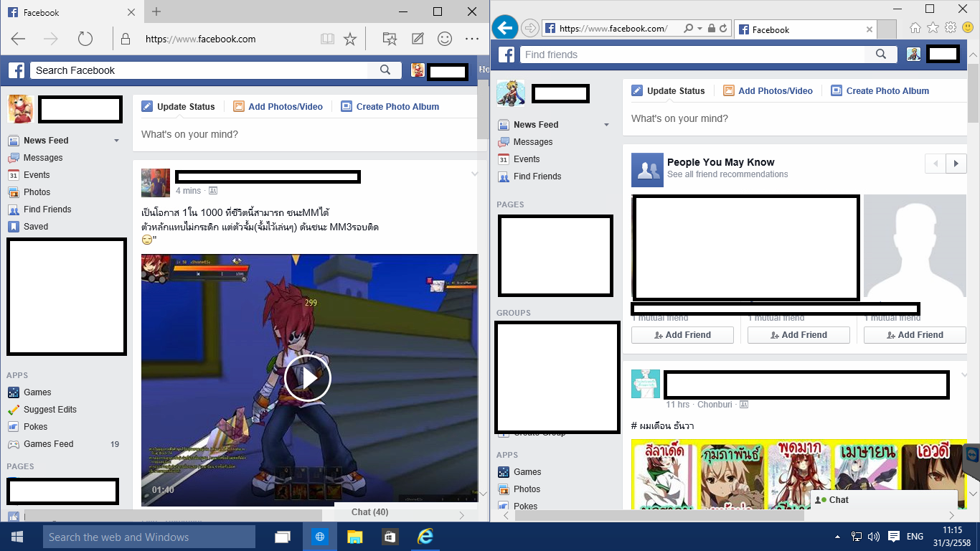Open File Explorer from taskbar

pos(354,537)
